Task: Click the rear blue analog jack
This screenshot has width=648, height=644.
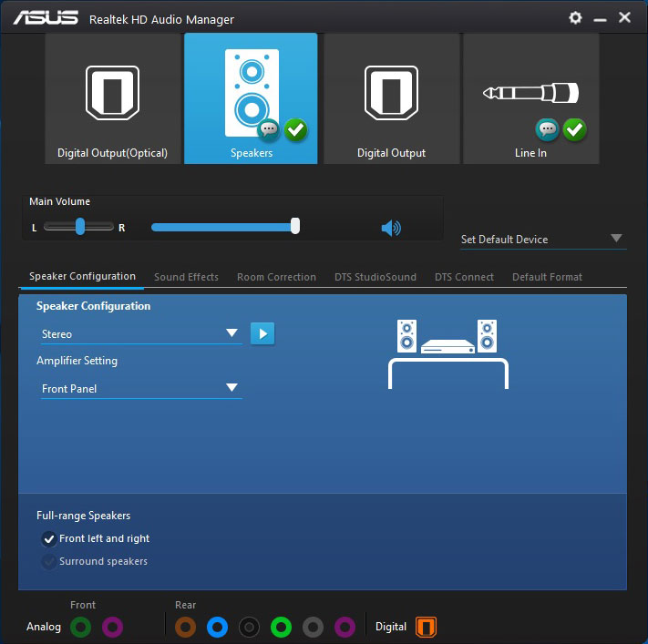Action: 217,627
